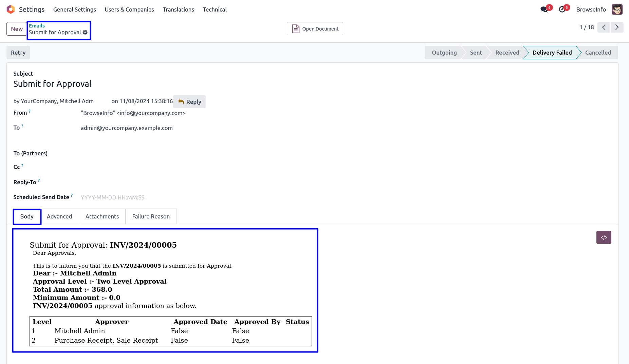Click the Retry button

pyautogui.click(x=18, y=53)
